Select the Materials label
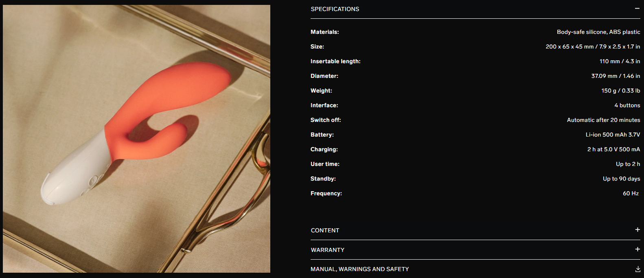The height and width of the screenshot is (278, 644). coord(325,32)
